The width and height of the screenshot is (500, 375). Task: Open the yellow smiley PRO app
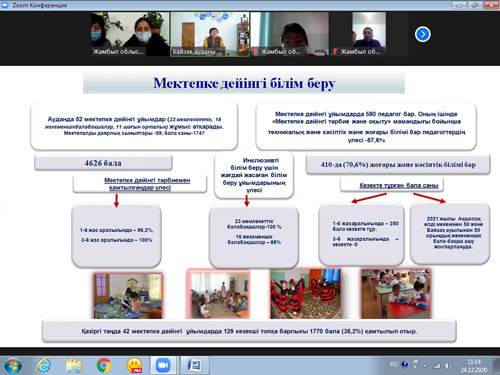pos(135,365)
